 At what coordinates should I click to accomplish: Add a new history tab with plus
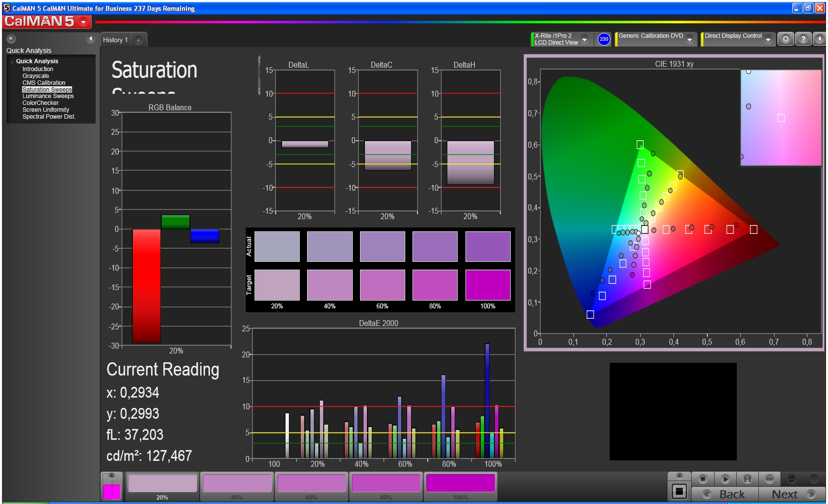click(x=138, y=40)
